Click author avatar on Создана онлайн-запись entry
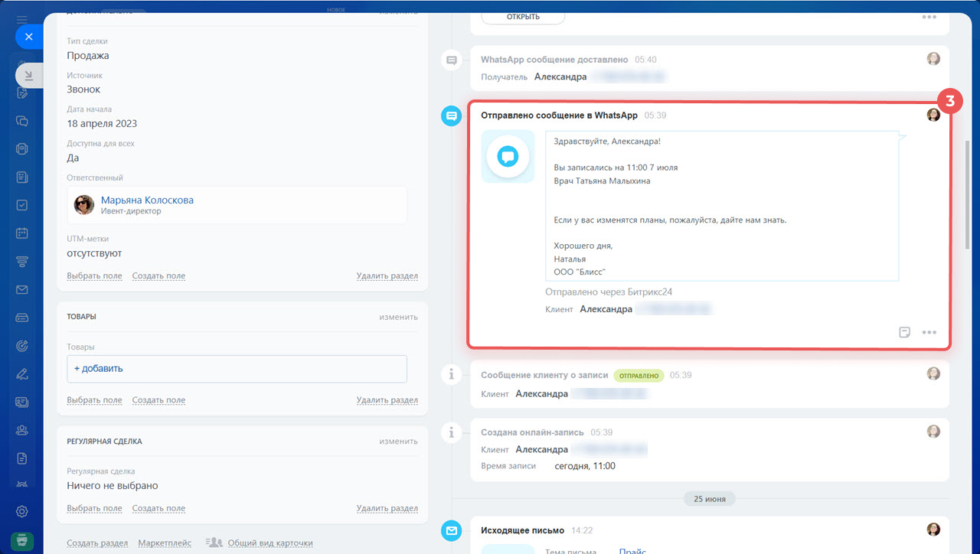Viewport: 980px width, 554px height. (x=933, y=432)
